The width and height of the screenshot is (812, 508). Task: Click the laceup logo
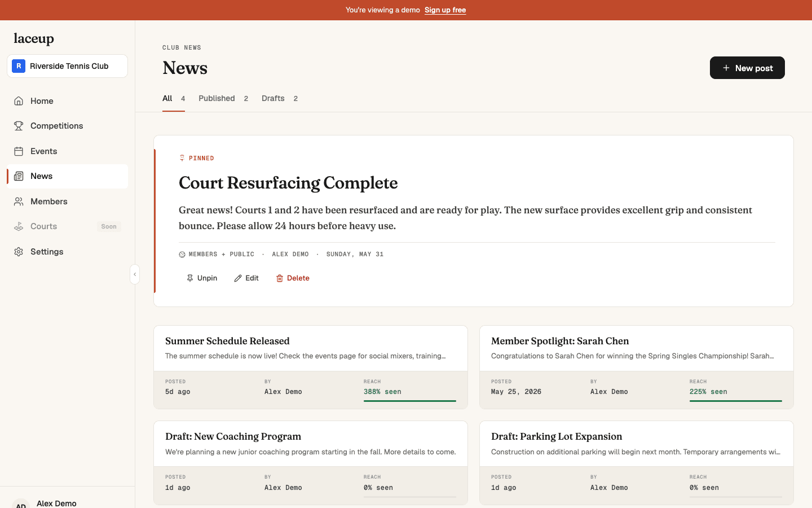[x=34, y=38]
